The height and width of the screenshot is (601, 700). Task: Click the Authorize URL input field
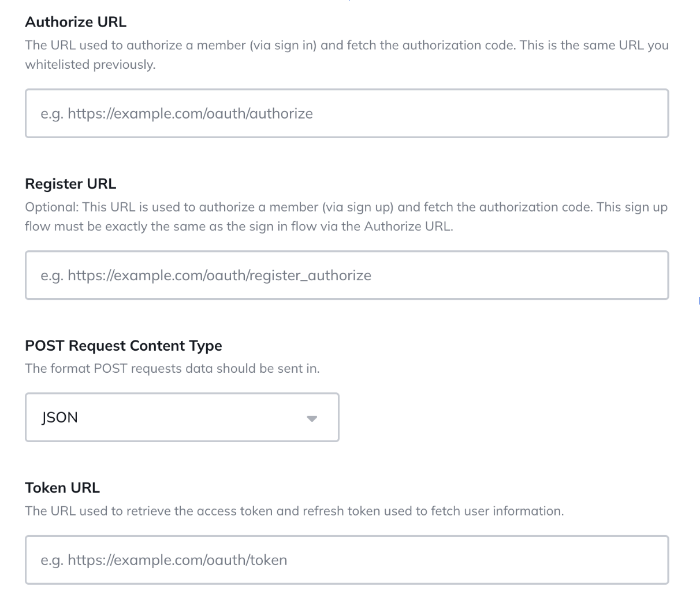(347, 113)
